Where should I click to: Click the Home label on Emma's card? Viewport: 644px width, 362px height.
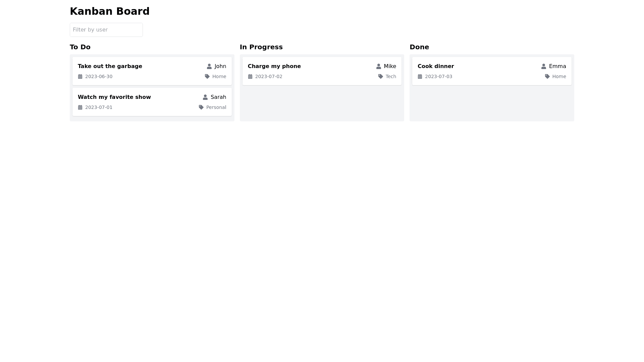click(559, 76)
